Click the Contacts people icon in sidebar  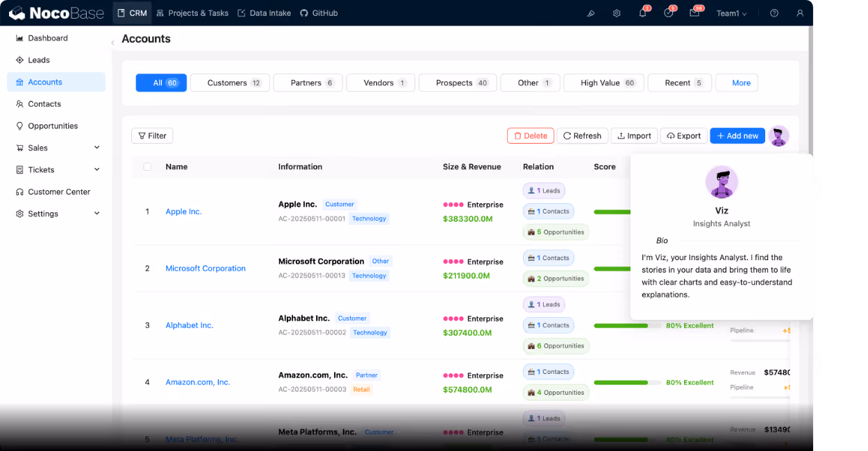pyautogui.click(x=19, y=104)
